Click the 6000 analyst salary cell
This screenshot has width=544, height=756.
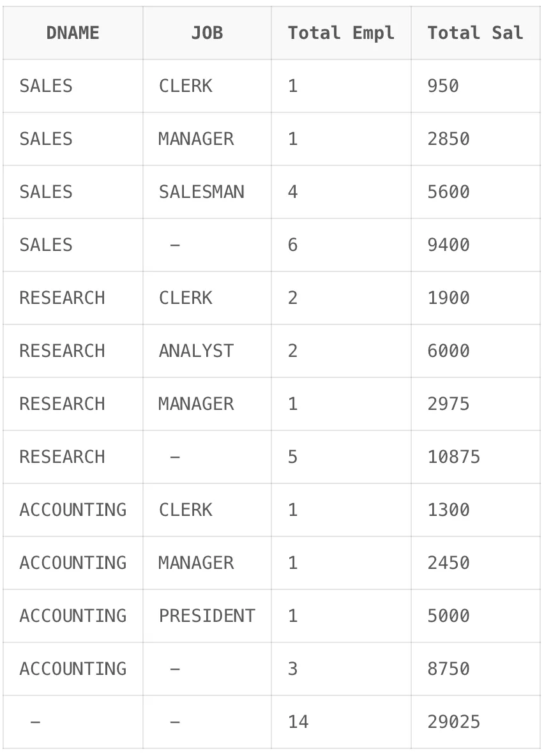click(x=476, y=351)
